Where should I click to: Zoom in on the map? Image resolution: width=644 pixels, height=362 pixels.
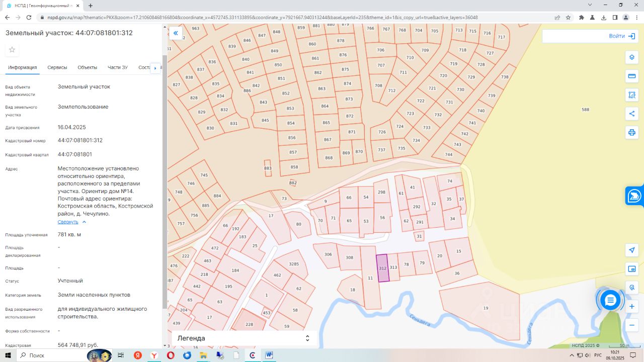[632, 306]
